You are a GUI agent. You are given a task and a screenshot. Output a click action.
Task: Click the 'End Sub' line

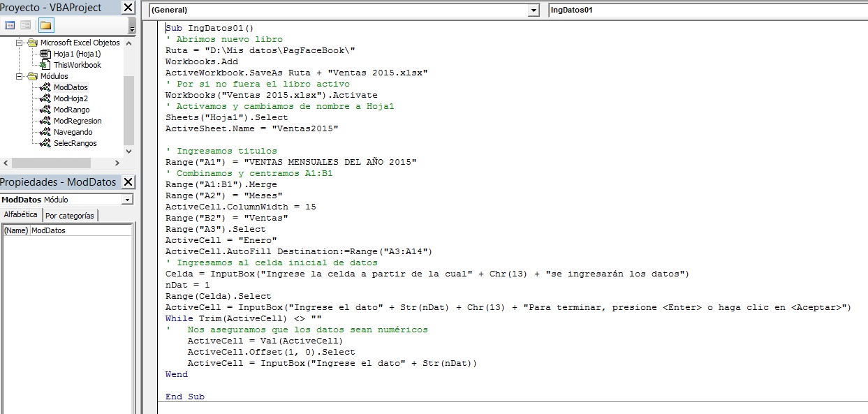tap(185, 397)
